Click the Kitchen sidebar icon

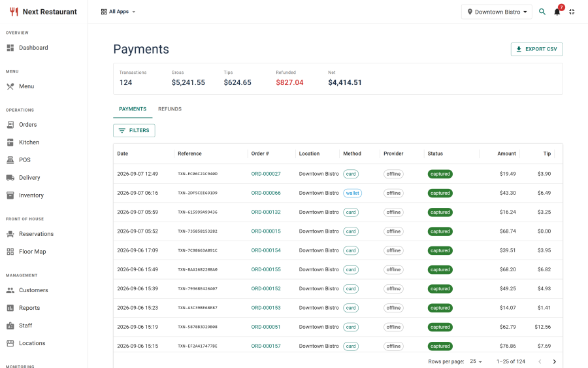(10, 142)
